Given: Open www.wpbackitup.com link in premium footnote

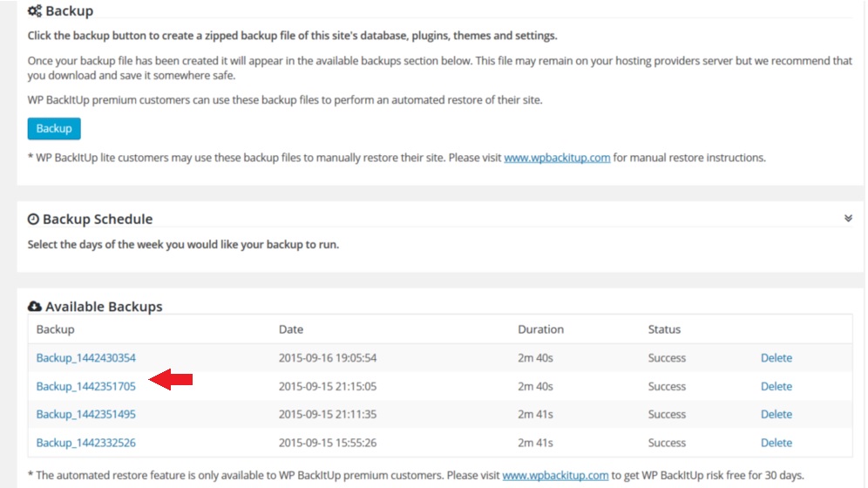Looking at the screenshot, I should click(555, 475).
